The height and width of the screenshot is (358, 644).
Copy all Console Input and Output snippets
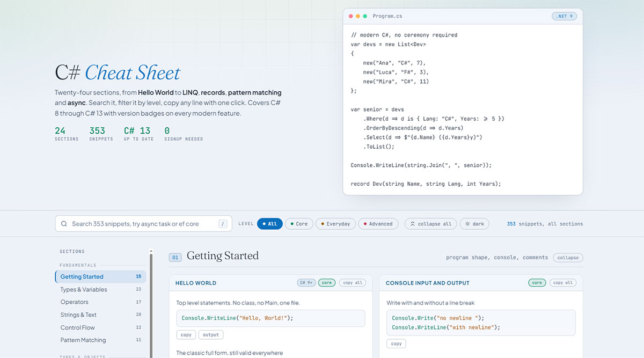[562, 282]
